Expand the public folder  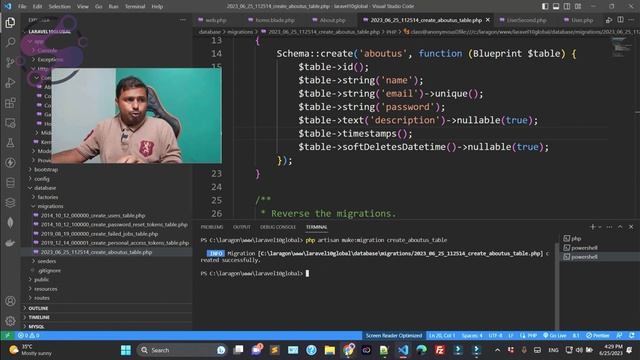pos(41,280)
